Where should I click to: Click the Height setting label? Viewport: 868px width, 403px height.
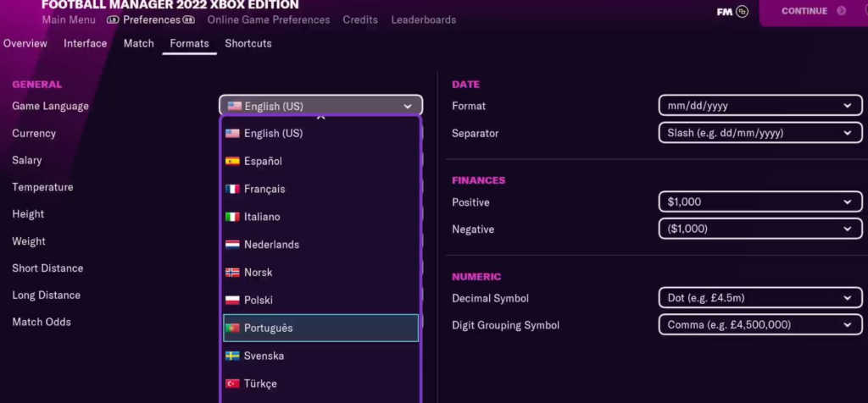(x=28, y=214)
